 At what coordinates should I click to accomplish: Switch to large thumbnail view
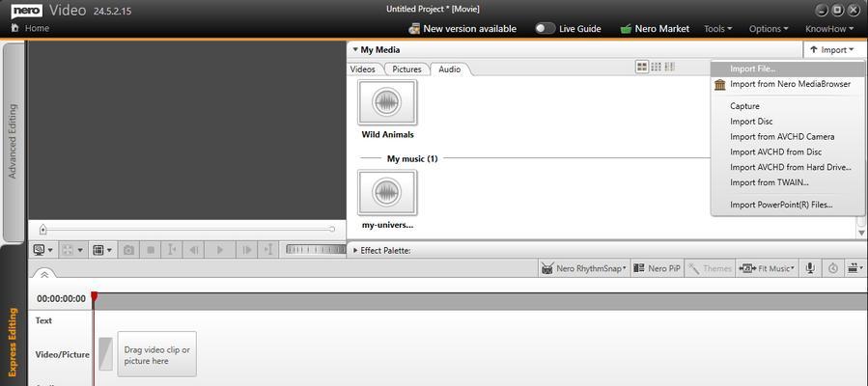click(642, 67)
